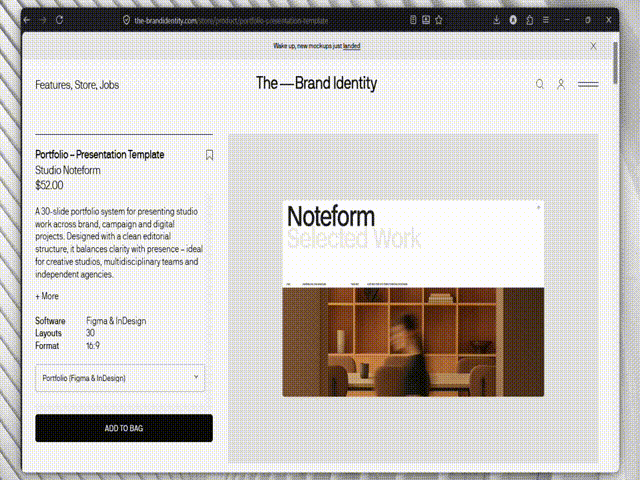
Task: Open the browser extensions menu
Action: click(530, 20)
